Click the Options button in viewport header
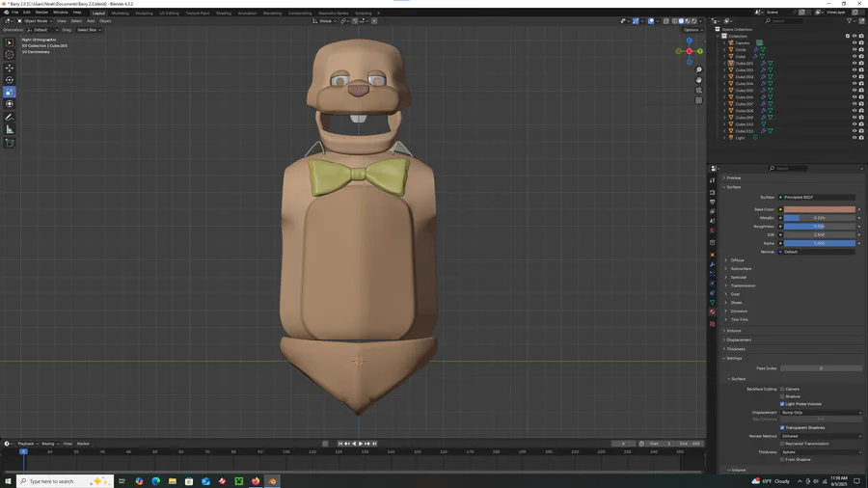The image size is (868, 488). click(692, 30)
